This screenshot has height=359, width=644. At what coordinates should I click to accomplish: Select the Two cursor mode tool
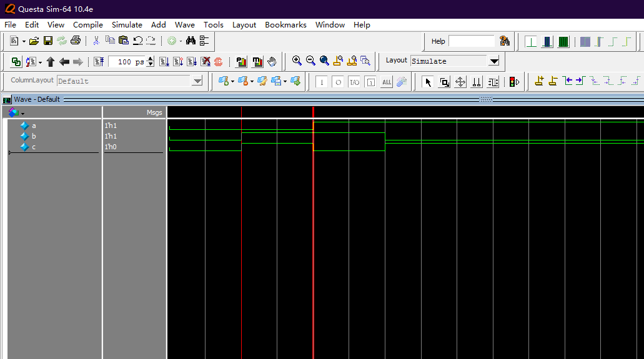tap(477, 82)
